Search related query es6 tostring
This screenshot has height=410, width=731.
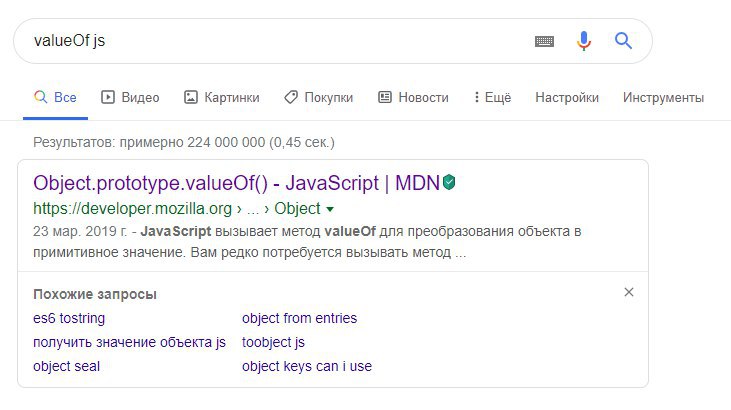[69, 318]
